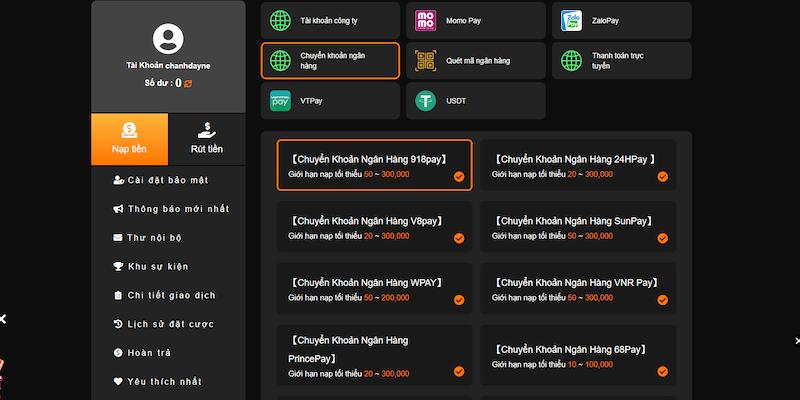This screenshot has width=800, height=400.
Task: Switch to the Nạp tiền tab
Action: point(130,139)
